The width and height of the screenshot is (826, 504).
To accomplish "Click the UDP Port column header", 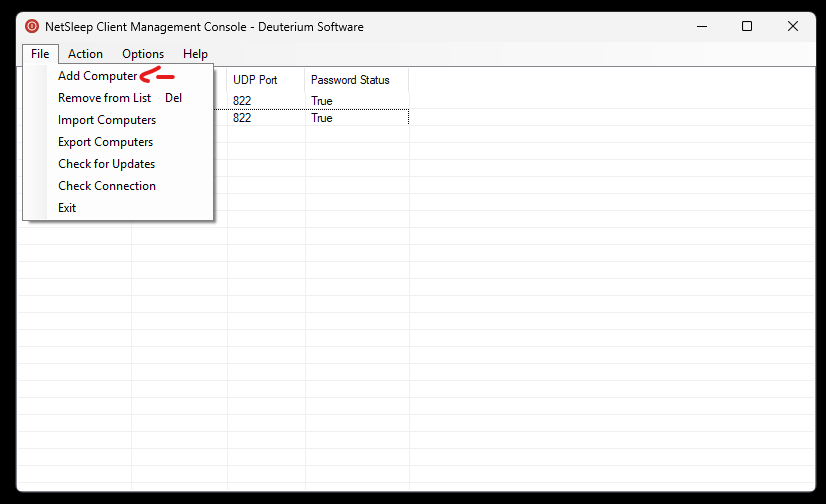I will tap(266, 80).
